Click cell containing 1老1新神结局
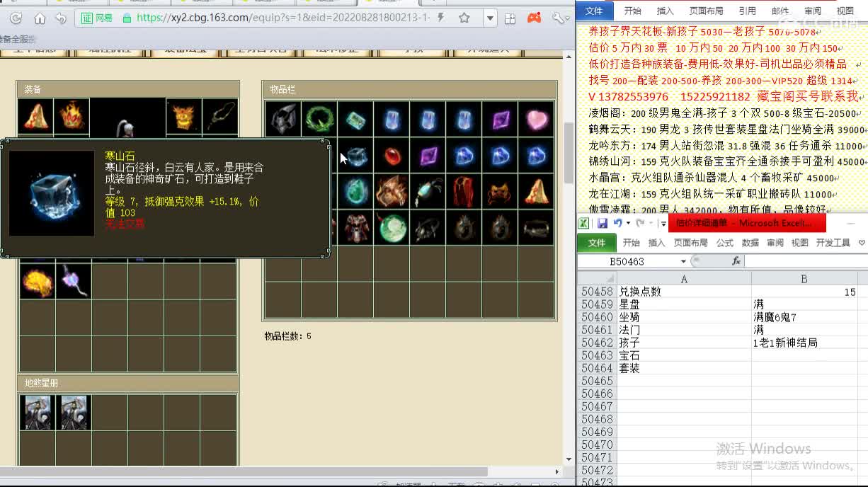Viewport: 868px width, 487px height. click(x=804, y=343)
